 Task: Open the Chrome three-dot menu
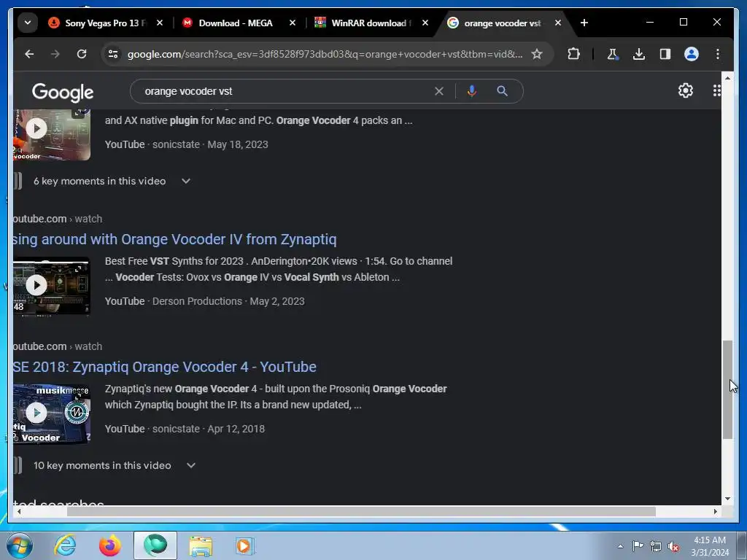[x=718, y=54]
